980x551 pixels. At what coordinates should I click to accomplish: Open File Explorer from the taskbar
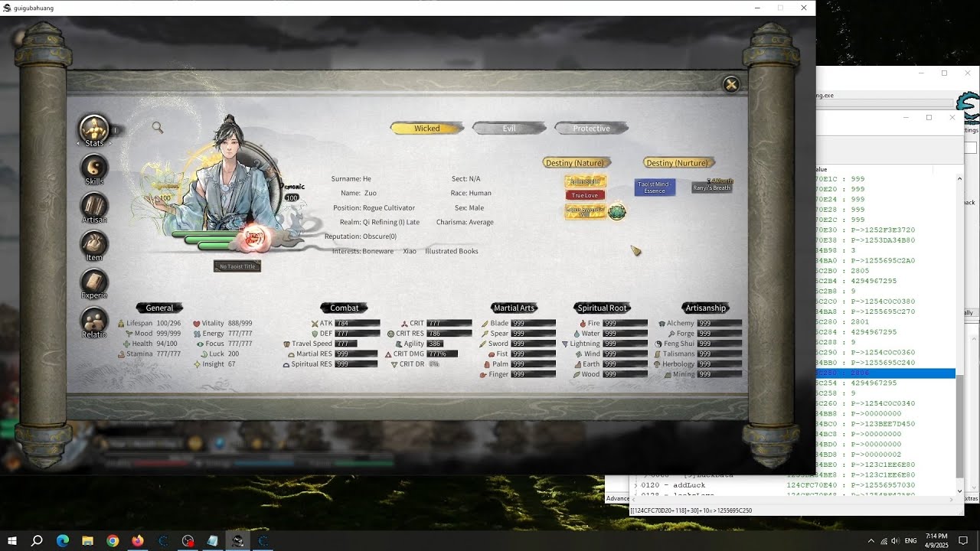(88, 540)
